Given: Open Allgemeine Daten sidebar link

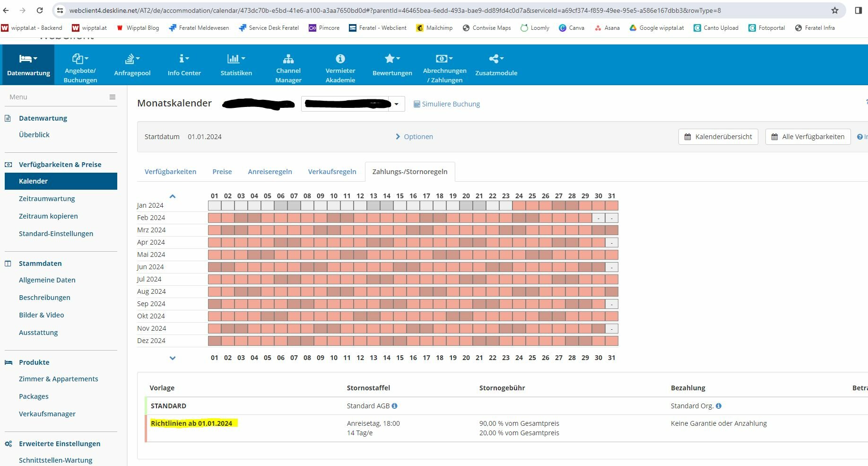Looking at the screenshot, I should (x=47, y=280).
